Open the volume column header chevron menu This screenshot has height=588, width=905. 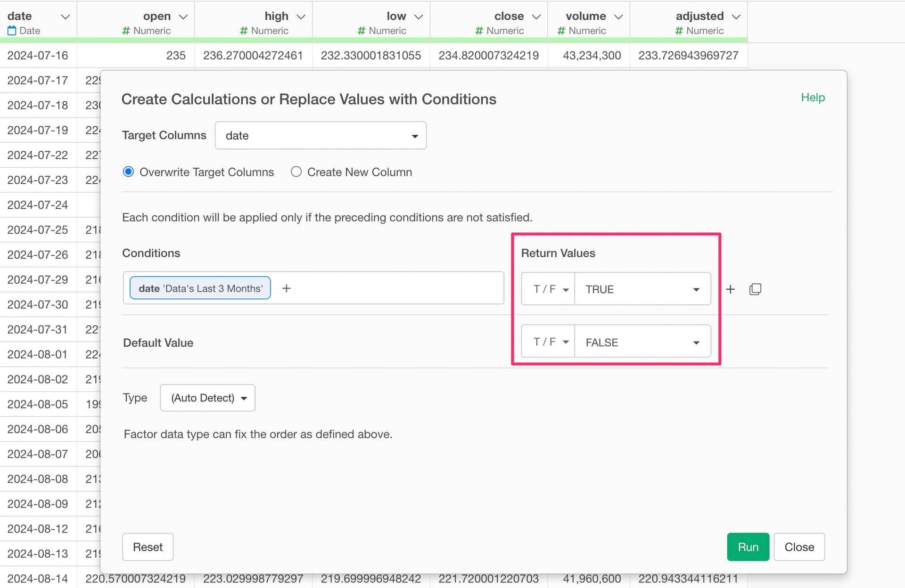[618, 17]
